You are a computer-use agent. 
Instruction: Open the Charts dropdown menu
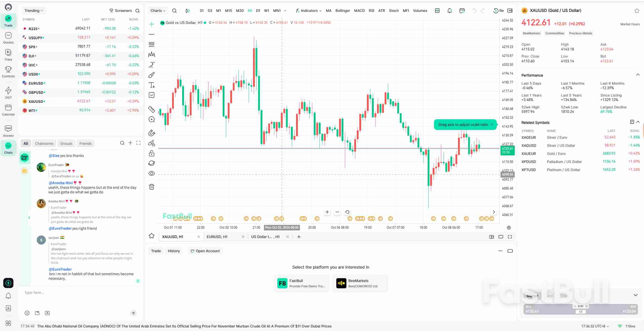tap(158, 11)
